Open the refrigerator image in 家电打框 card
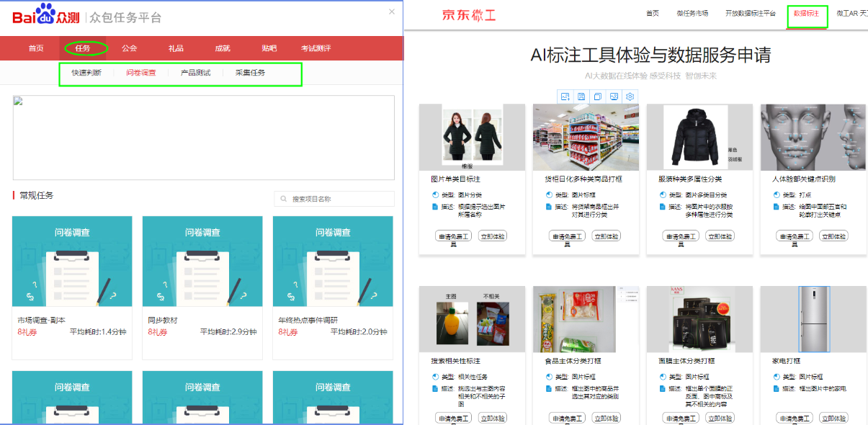The image size is (868, 425). coord(814,319)
